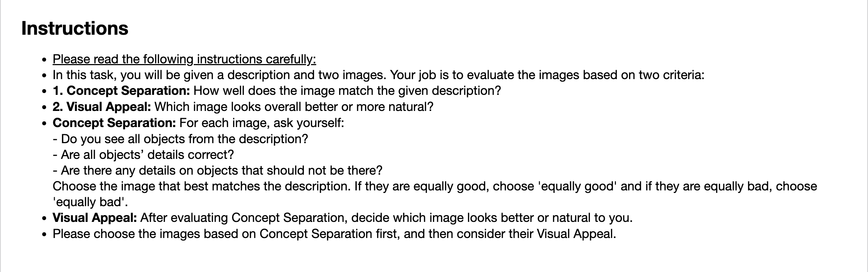Click the Instructions heading
This screenshot has width=868, height=272.
75,28
